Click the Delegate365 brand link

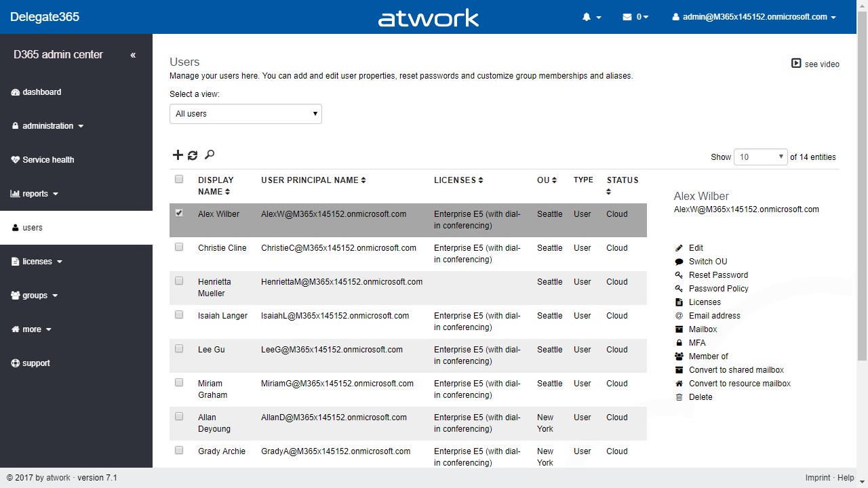click(x=45, y=17)
